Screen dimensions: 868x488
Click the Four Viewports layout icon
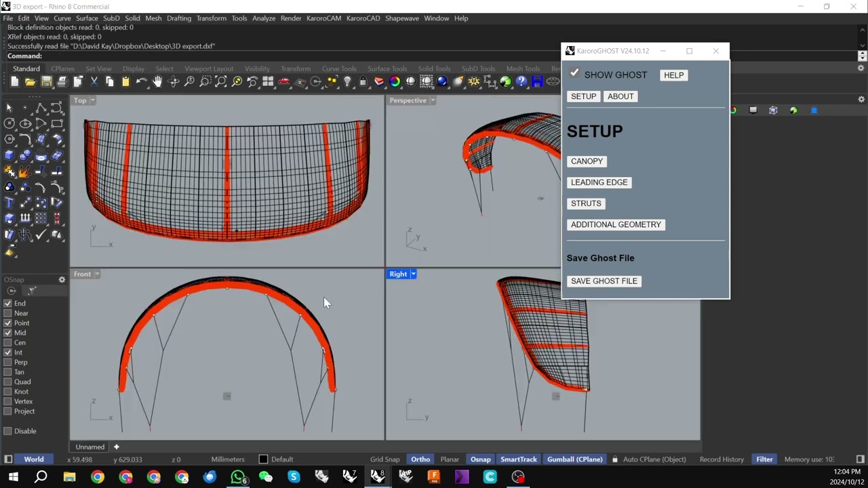268,82
